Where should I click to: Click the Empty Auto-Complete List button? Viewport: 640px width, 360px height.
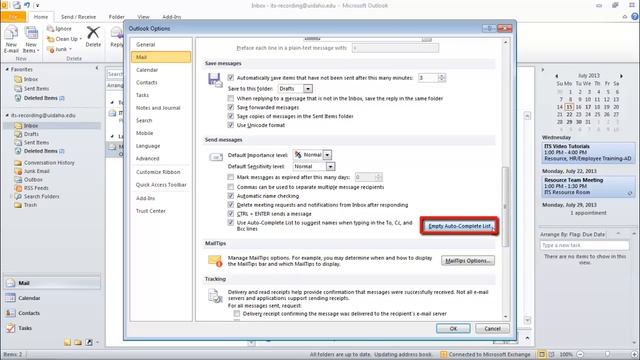[x=459, y=226]
